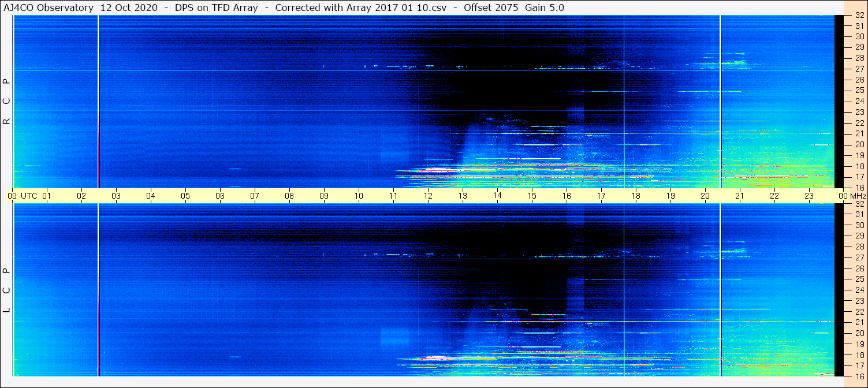This screenshot has width=868, height=388.
Task: Select hour '22' on the time axis
Action: point(774,196)
